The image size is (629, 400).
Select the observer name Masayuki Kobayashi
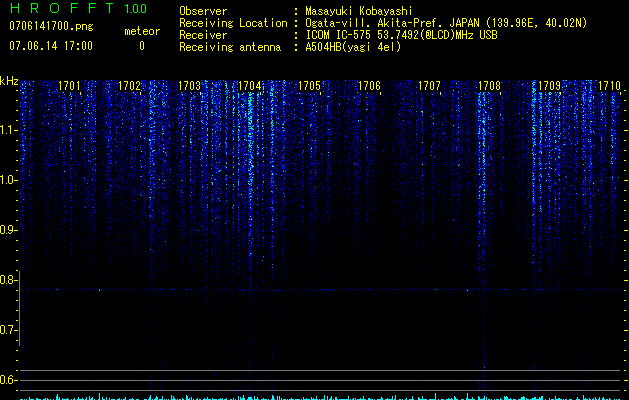tap(359, 11)
